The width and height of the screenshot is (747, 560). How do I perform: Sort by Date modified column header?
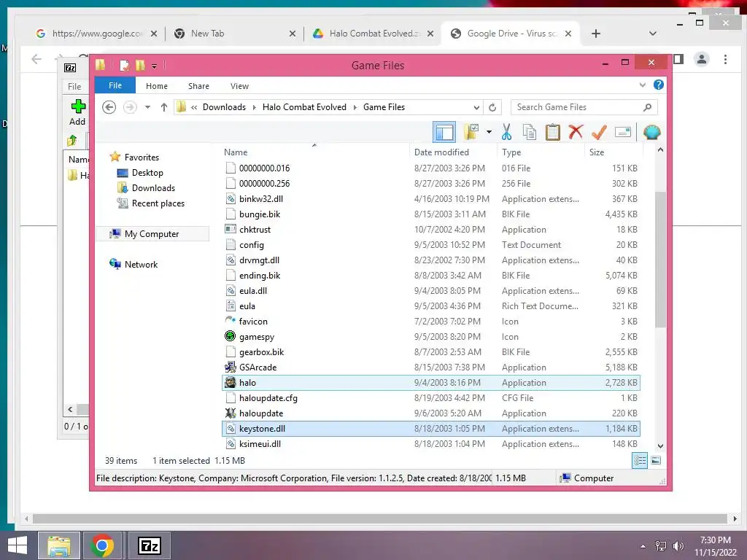(452, 152)
